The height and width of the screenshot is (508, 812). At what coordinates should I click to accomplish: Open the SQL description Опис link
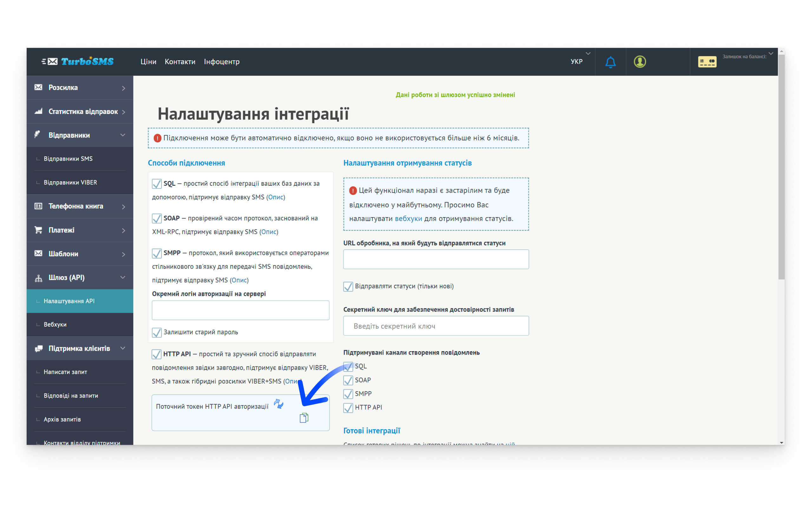pos(276,197)
